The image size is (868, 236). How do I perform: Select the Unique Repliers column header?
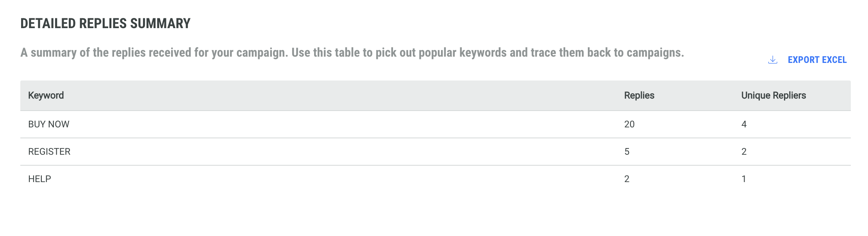click(x=773, y=95)
